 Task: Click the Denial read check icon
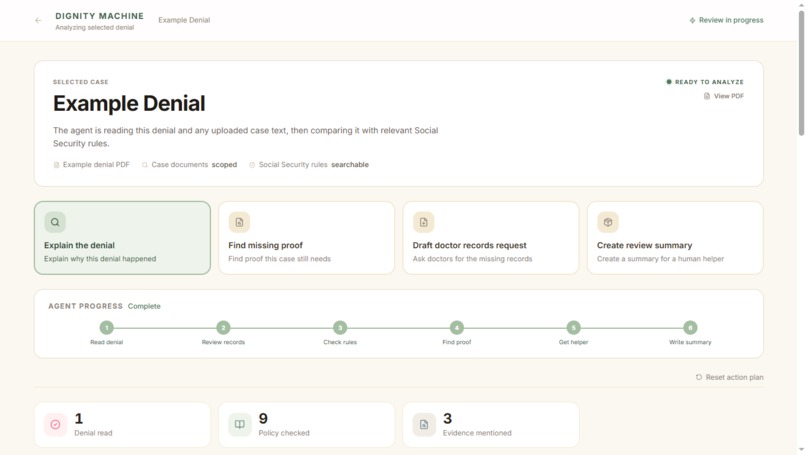(56, 425)
